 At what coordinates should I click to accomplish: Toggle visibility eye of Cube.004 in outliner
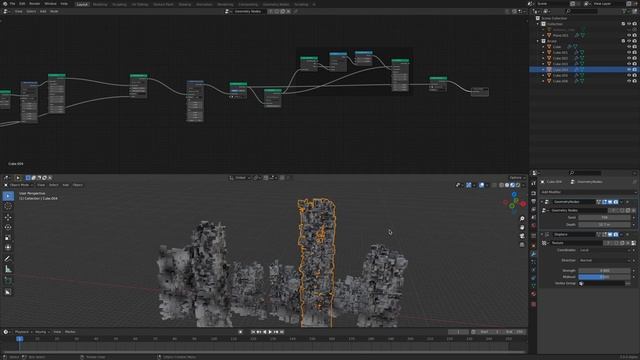coord(629,70)
